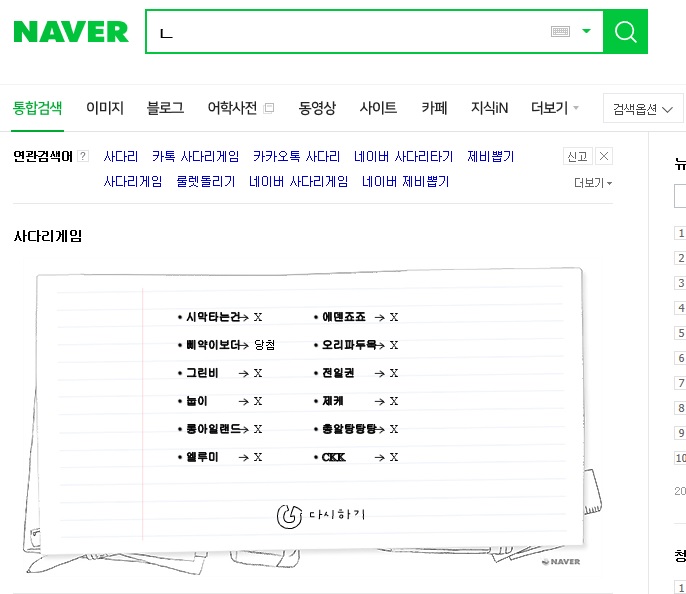The height and width of the screenshot is (594, 686).
Task: Open the on-screen keyboard icon
Action: 560,31
